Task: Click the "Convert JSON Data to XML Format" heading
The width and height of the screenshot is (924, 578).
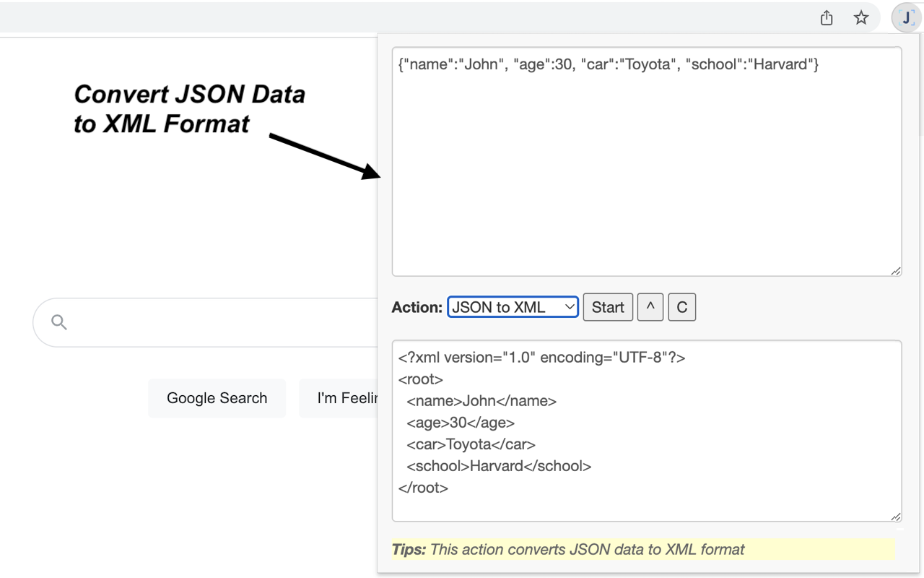Action: pos(189,108)
